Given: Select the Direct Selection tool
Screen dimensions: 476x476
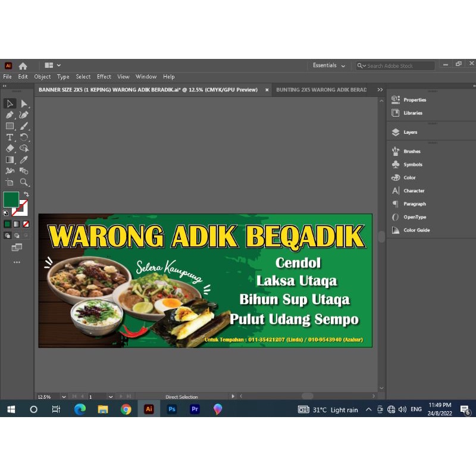Looking at the screenshot, I should click(24, 104).
